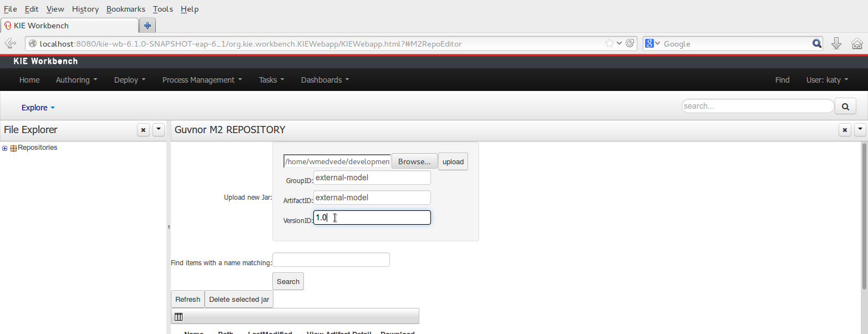Screen dimensions: 868x334
Task: Open Guvnor M2 Repository panel dropdown
Action: pyautogui.click(x=860, y=130)
